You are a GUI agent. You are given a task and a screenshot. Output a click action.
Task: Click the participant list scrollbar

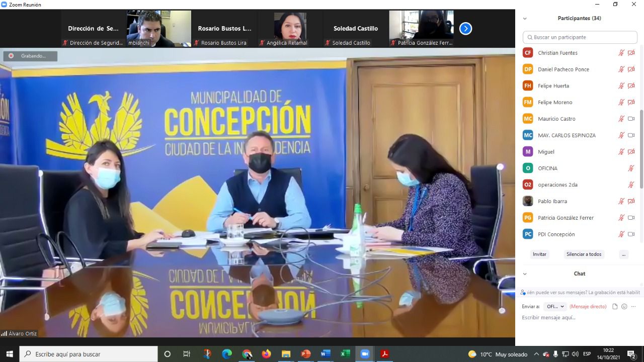pos(641,149)
